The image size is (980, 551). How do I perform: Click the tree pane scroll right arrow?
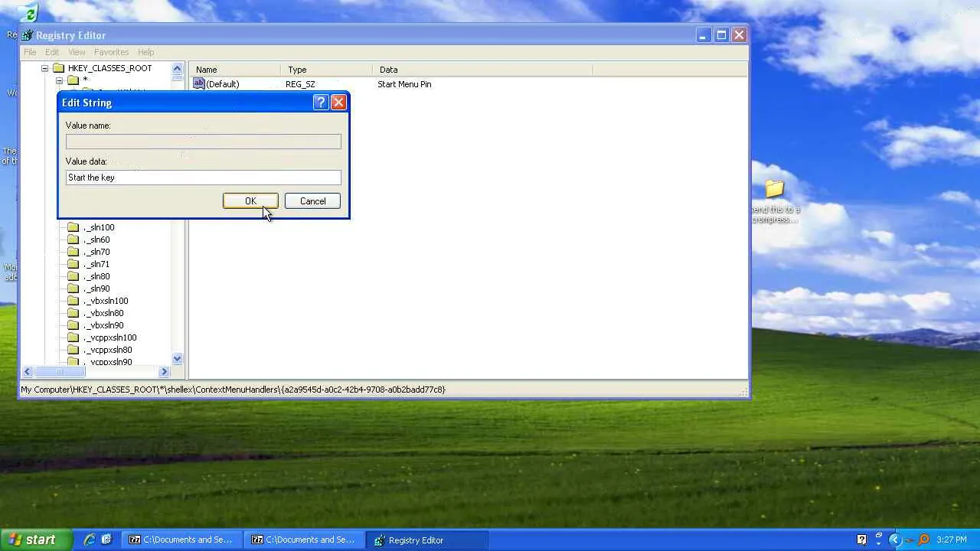pyautogui.click(x=164, y=372)
